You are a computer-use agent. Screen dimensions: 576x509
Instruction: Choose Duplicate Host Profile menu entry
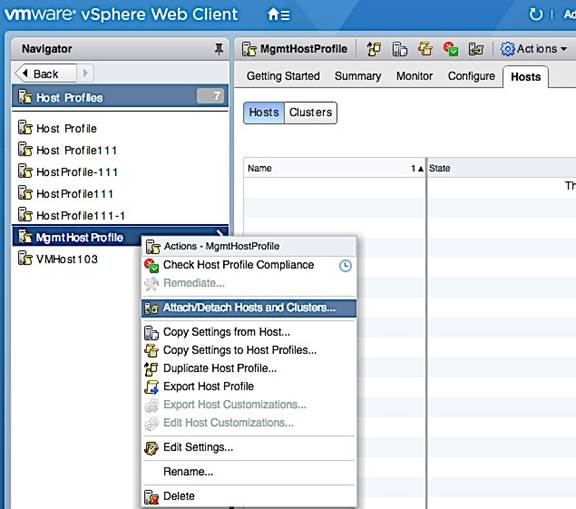[x=249, y=368]
